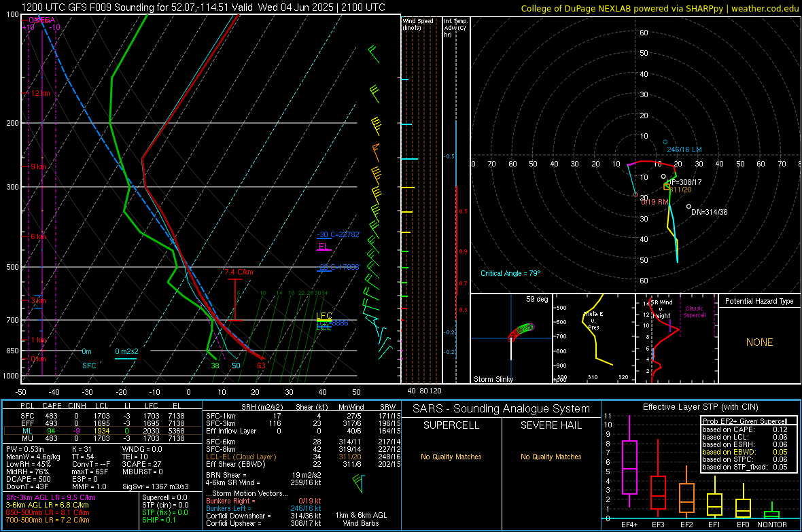Image resolution: width=802 pixels, height=532 pixels.
Task: Click the Bunkers Left storm motion entry
Action: pos(264,508)
